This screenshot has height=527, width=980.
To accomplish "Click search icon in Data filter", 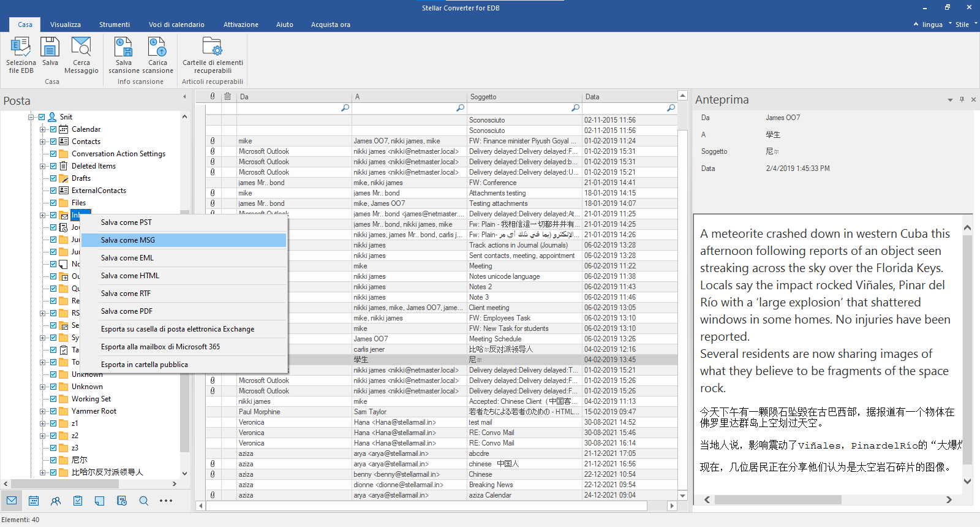I will pyautogui.click(x=671, y=108).
